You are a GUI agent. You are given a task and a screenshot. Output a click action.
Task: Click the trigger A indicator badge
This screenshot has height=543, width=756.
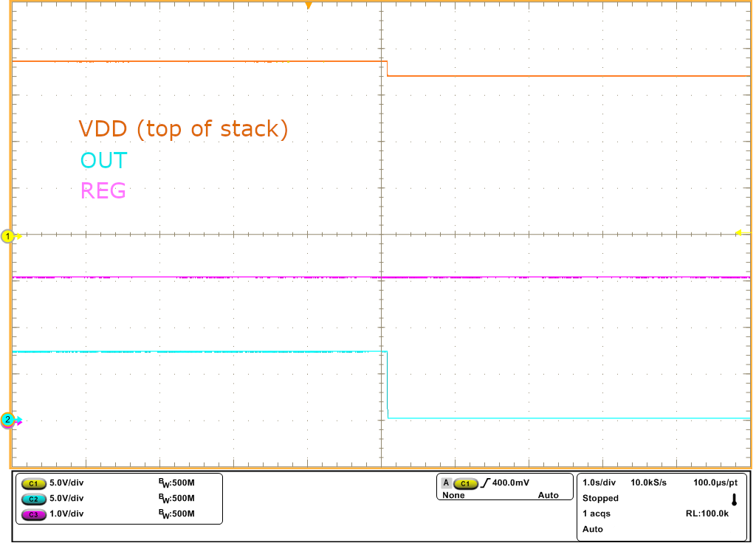(446, 483)
